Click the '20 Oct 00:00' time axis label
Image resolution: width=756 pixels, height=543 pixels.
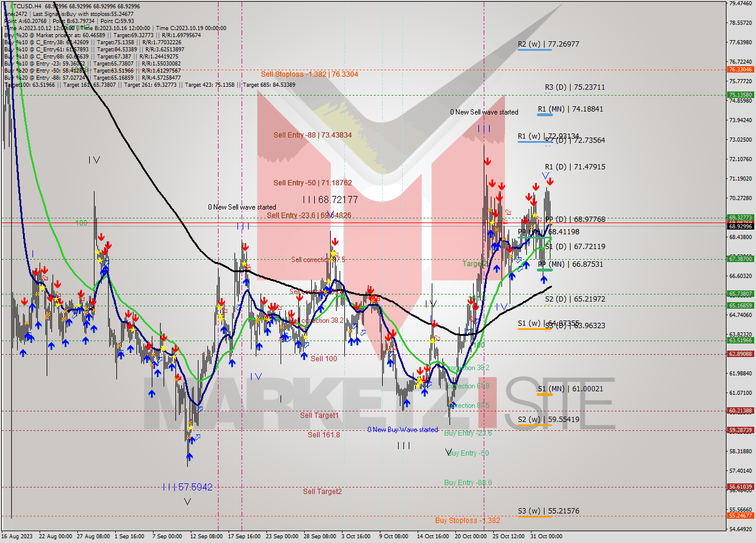470,537
